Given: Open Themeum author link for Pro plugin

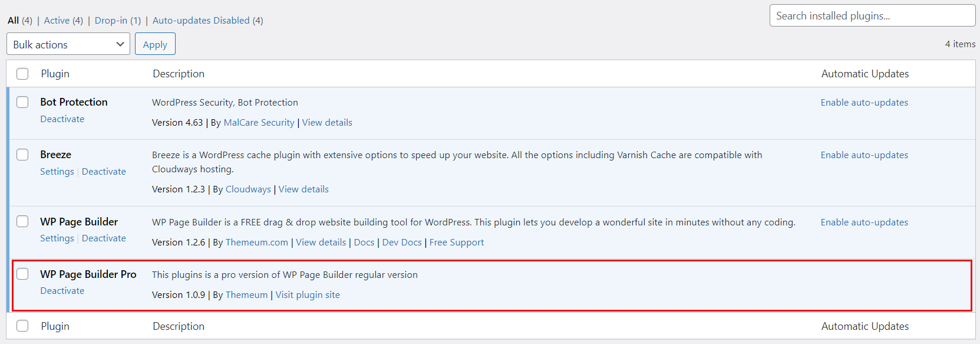Looking at the screenshot, I should click(246, 295).
